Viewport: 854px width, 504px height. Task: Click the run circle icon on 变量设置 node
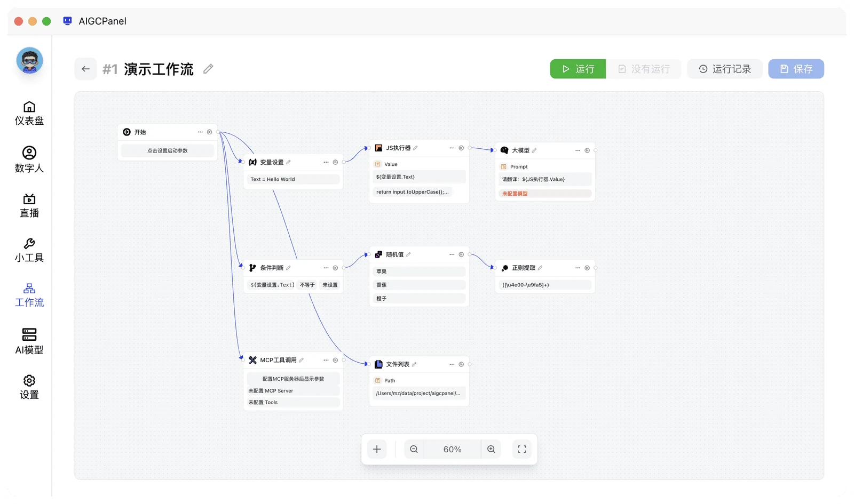[335, 162]
